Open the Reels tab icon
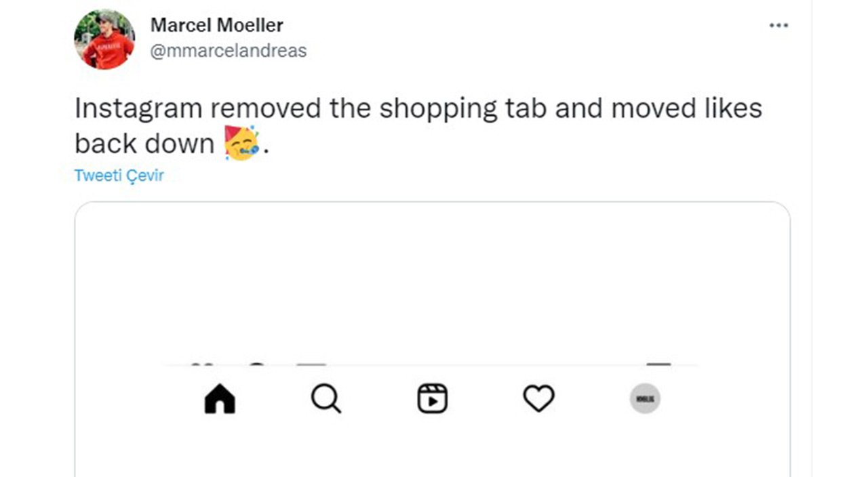This screenshot has width=868, height=477. [432, 399]
